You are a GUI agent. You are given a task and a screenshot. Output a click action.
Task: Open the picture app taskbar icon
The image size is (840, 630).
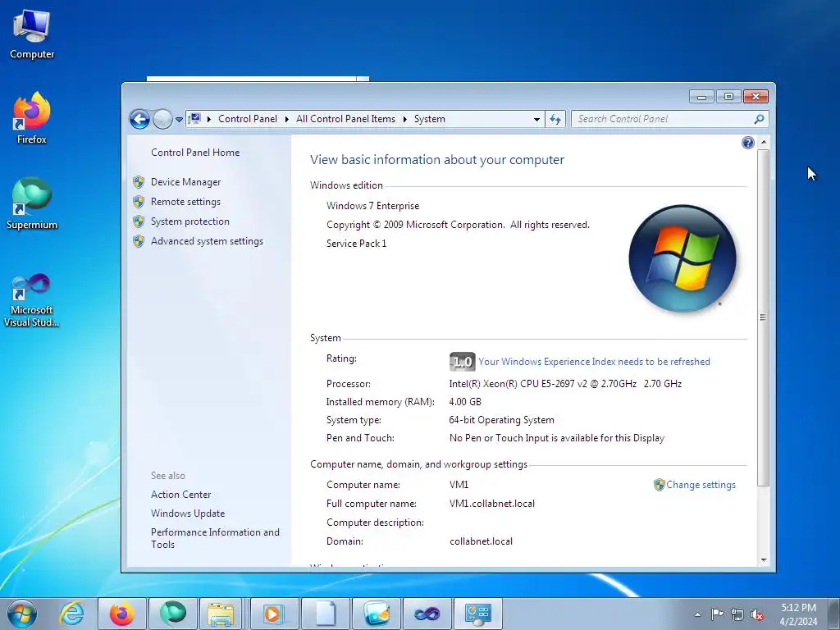coord(376,614)
